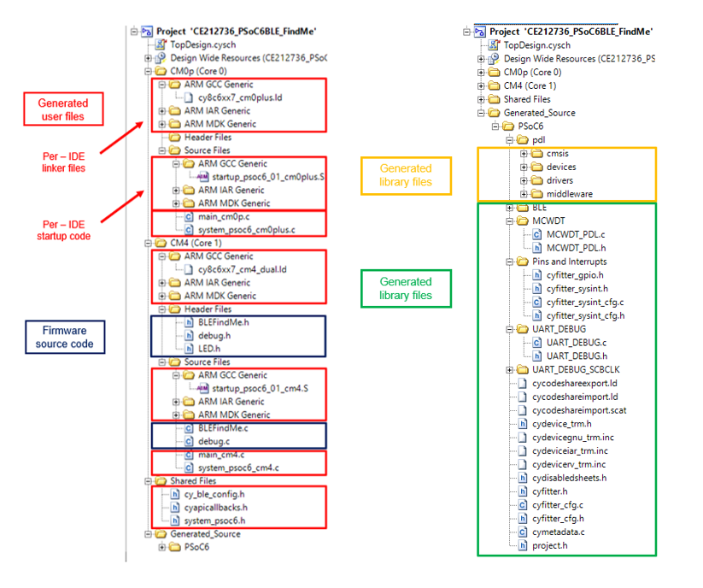Select PSoC6 folder in the left tree
Image resolution: width=703 pixels, height=588 pixels.
coord(196,547)
